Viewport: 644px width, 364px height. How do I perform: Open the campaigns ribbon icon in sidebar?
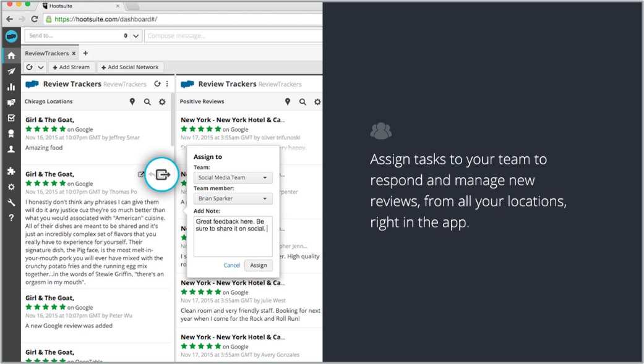11,133
